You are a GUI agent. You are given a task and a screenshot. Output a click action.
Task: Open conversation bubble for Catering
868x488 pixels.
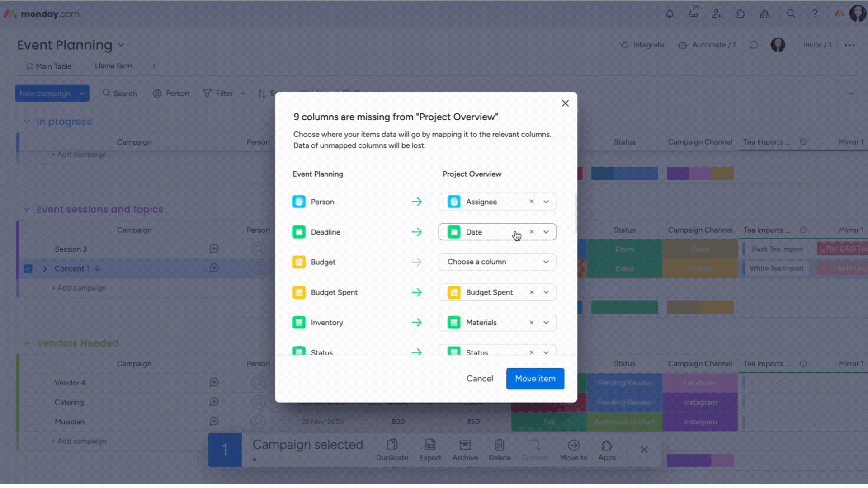214,402
